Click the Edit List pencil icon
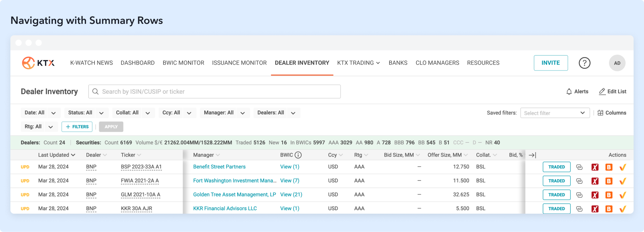The image size is (644, 232). [602, 92]
